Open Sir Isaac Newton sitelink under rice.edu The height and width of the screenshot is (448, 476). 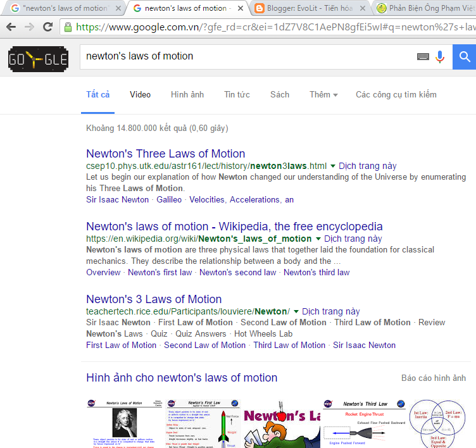pos(365,345)
